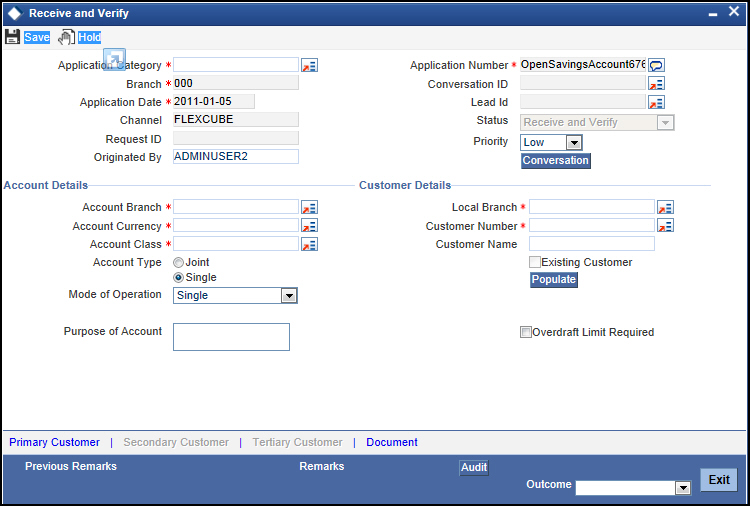This screenshot has height=506, width=750.
Task: Click the Account Currency input field
Action: tap(236, 225)
